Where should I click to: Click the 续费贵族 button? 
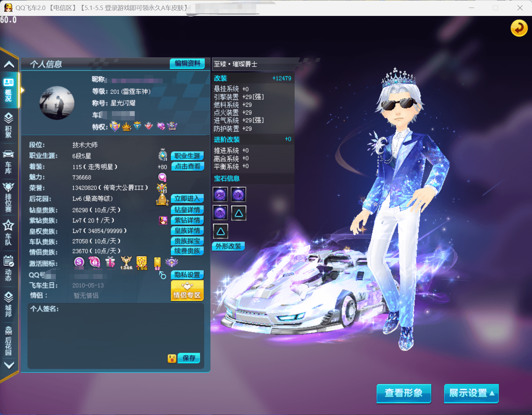pyautogui.click(x=187, y=251)
